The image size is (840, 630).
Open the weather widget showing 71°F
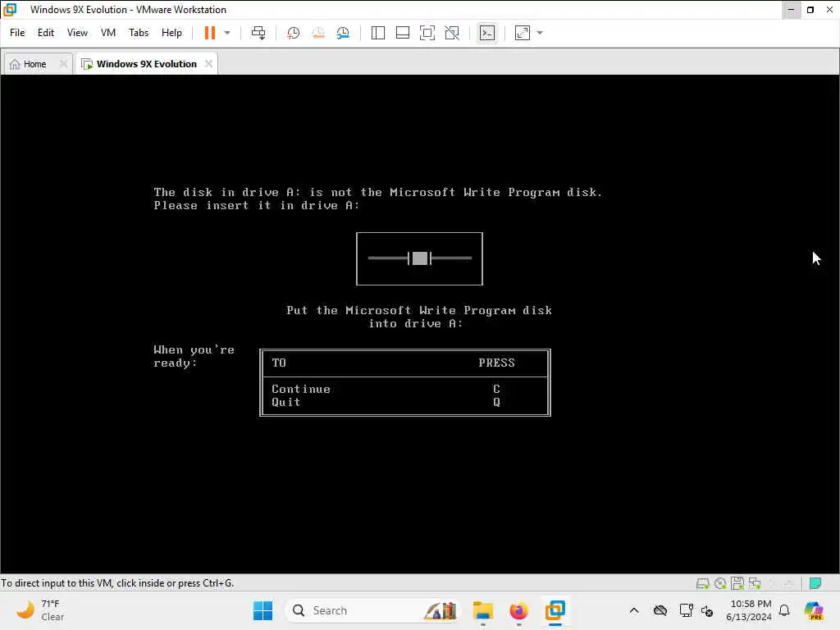40,610
